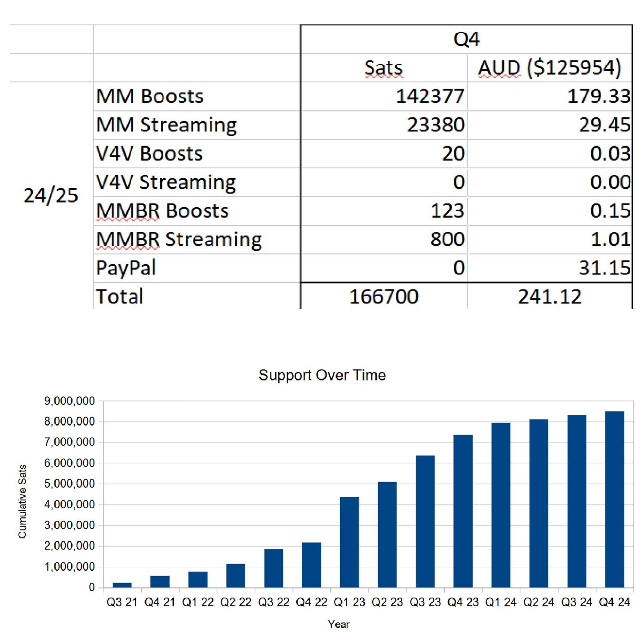The image size is (644, 644).
Task: Select the Q3 23 bar
Action: pos(425,522)
